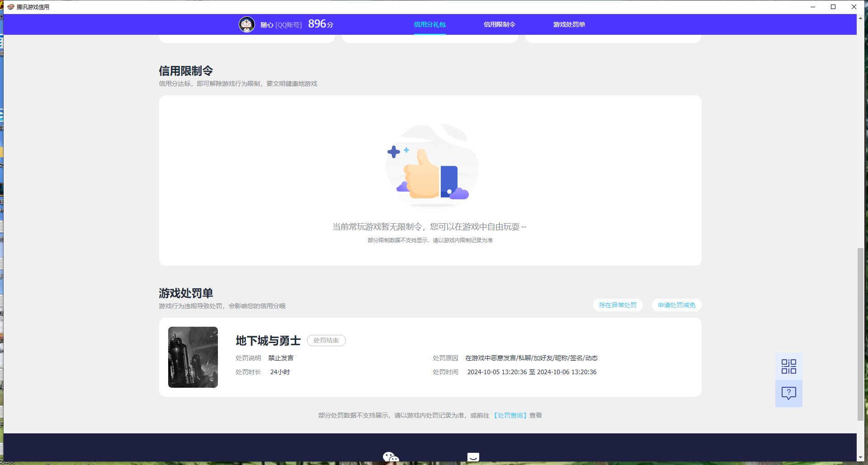Click the 896分 credit score
This screenshot has width=868, height=465.
320,24
